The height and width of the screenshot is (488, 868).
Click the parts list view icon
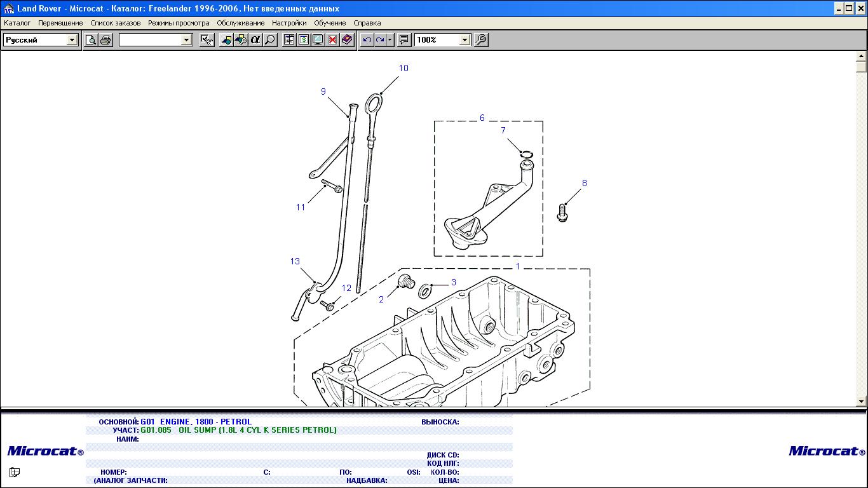click(289, 39)
